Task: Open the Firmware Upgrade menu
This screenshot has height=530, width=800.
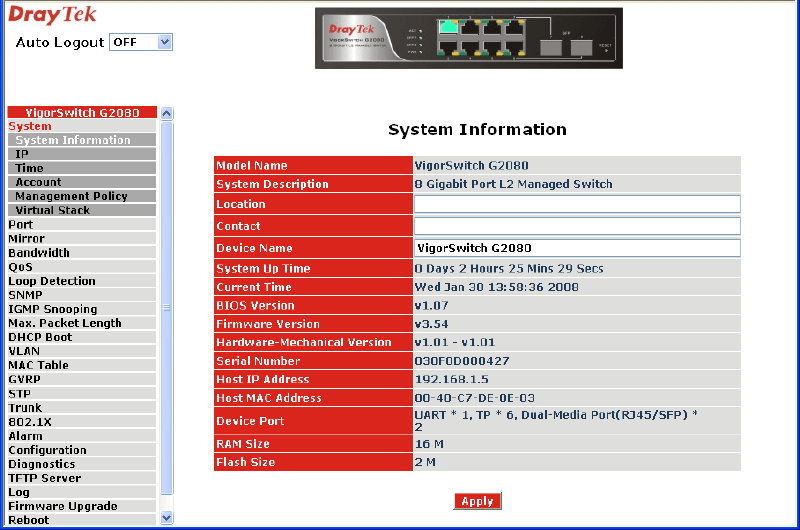Action: [x=82, y=506]
